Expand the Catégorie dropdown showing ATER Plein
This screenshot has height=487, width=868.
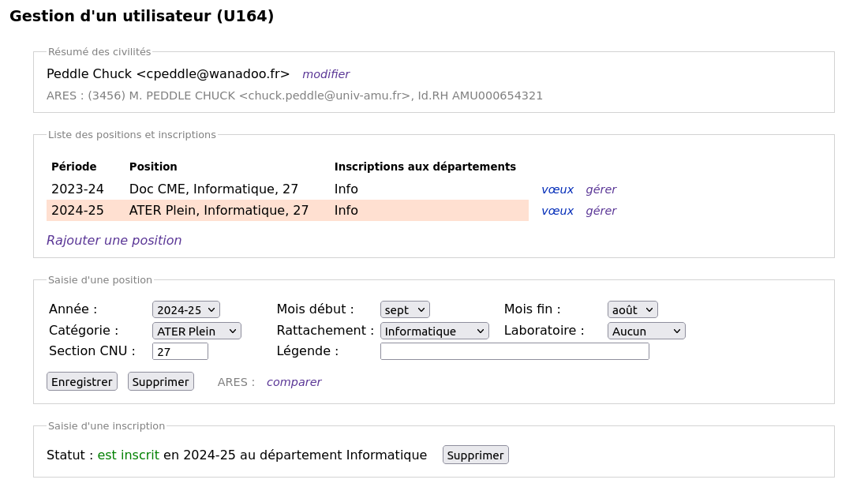[196, 331]
